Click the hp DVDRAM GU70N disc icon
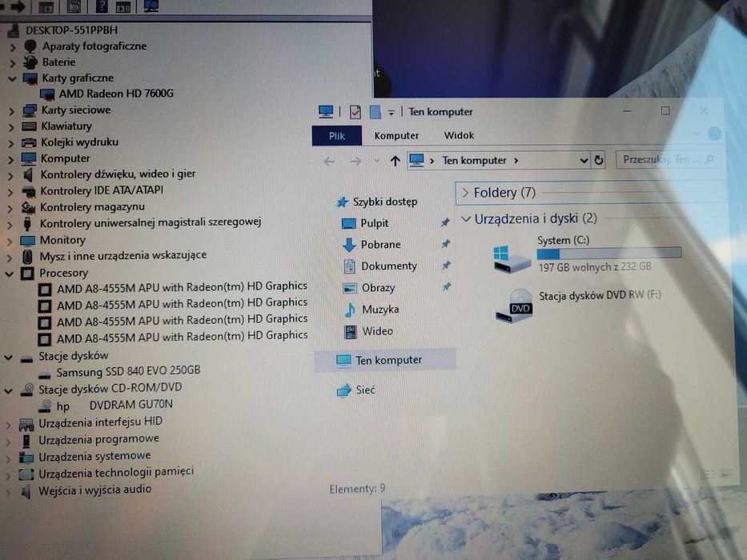The image size is (747, 560). (x=46, y=406)
